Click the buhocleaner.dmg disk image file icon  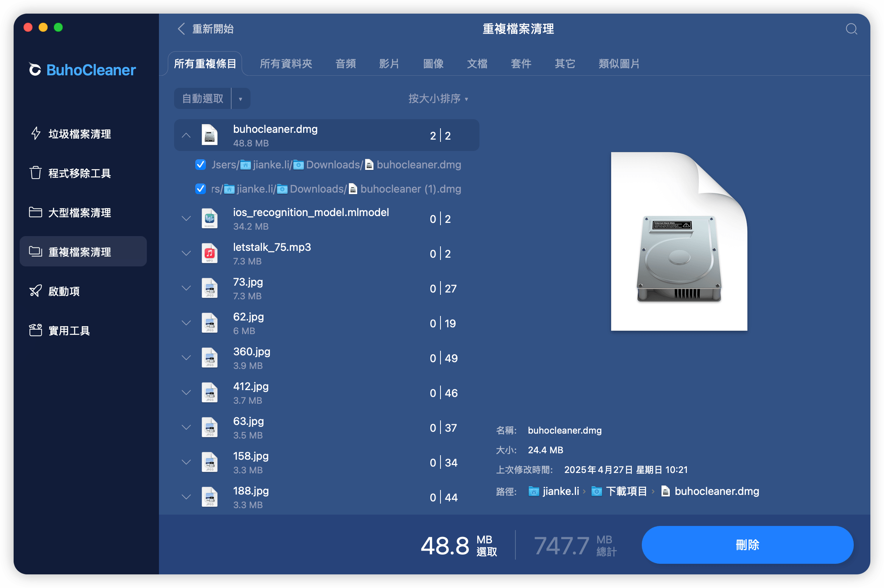210,135
